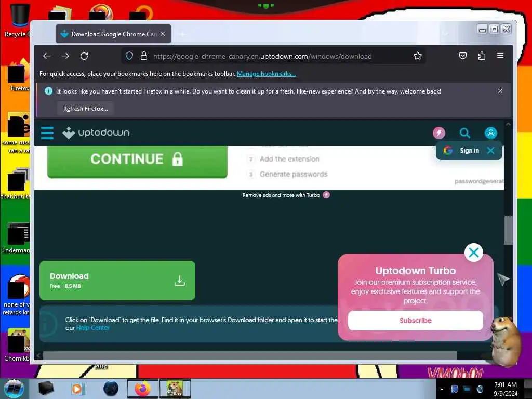Screen dimensions: 532x399
Task: Click the Subscribe button in Turbo popup
Action: click(x=415, y=321)
